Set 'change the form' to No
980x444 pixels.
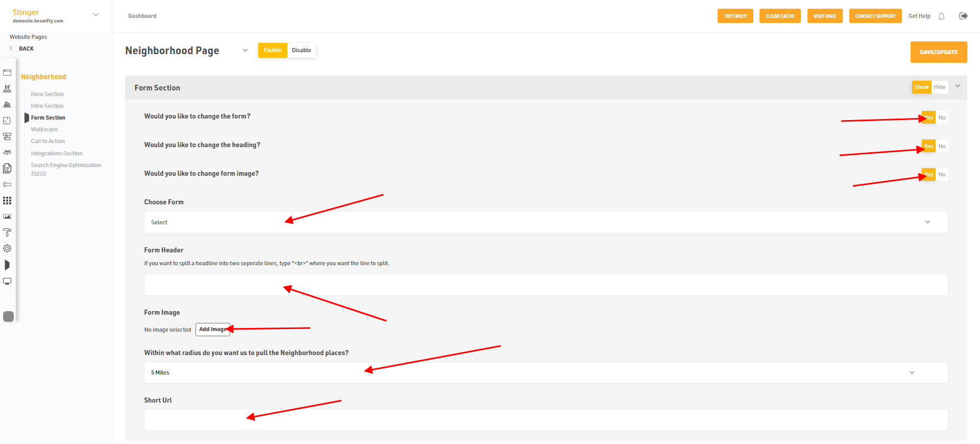(942, 118)
